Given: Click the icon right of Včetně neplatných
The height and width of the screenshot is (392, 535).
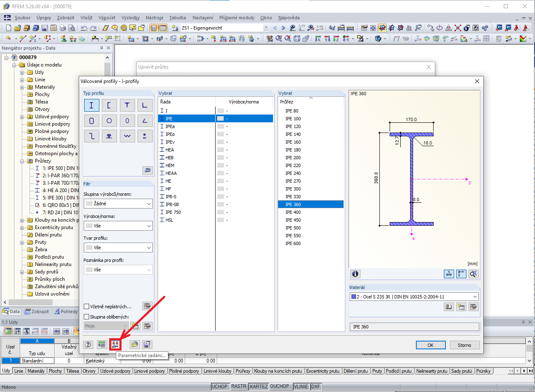Looking at the screenshot, I should coord(147,306).
